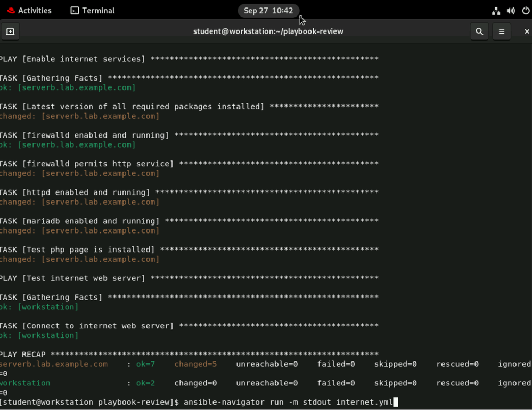Image resolution: width=532 pixels, height=410 pixels.
Task: Click the workstation host in recap
Action: click(x=25, y=383)
